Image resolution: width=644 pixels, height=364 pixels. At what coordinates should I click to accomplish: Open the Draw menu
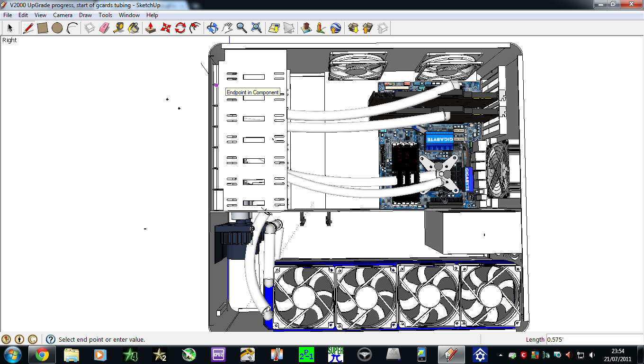click(x=85, y=15)
